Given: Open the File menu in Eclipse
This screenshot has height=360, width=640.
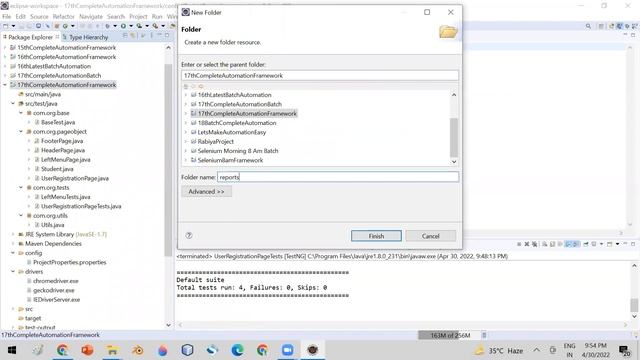Looking at the screenshot, I should (x=7, y=16).
